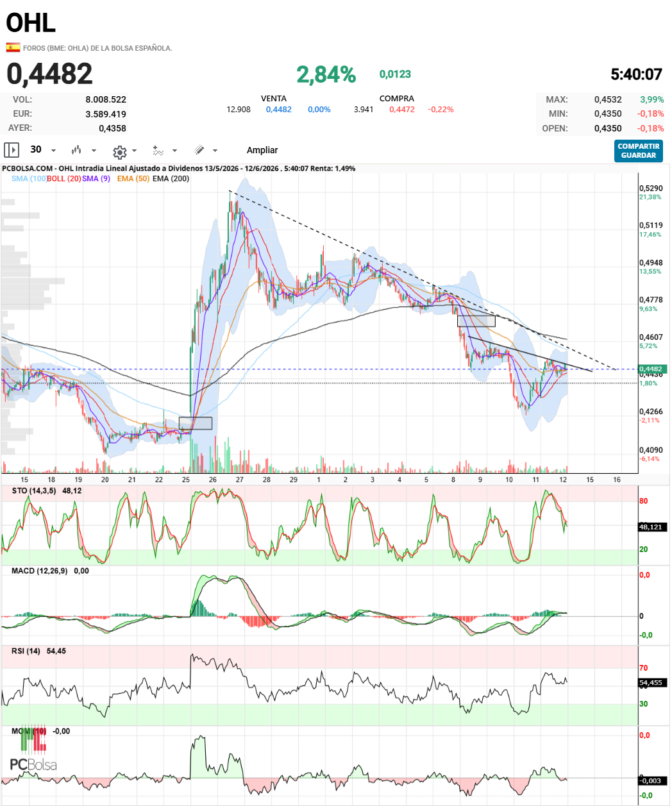This screenshot has height=806, width=672.
Task: Toggle the EMA (200) legend label
Action: (x=171, y=179)
